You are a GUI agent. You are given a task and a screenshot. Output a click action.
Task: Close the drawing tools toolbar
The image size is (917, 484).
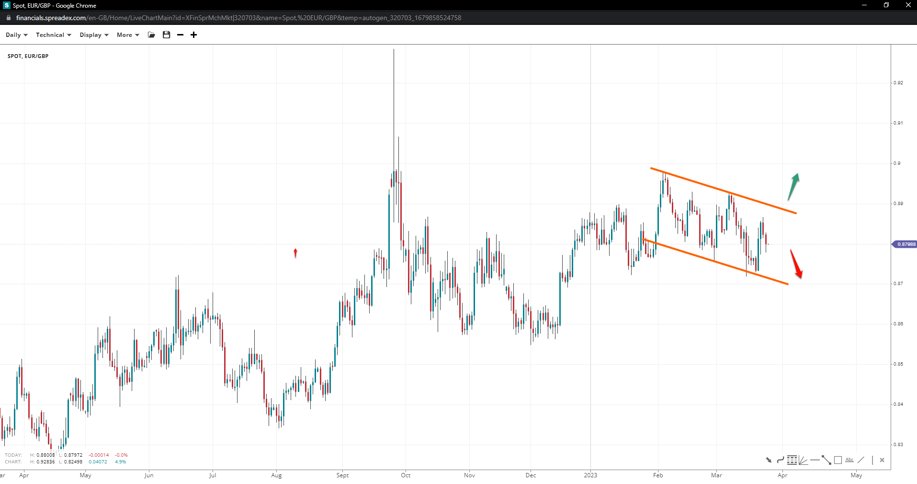point(882,460)
